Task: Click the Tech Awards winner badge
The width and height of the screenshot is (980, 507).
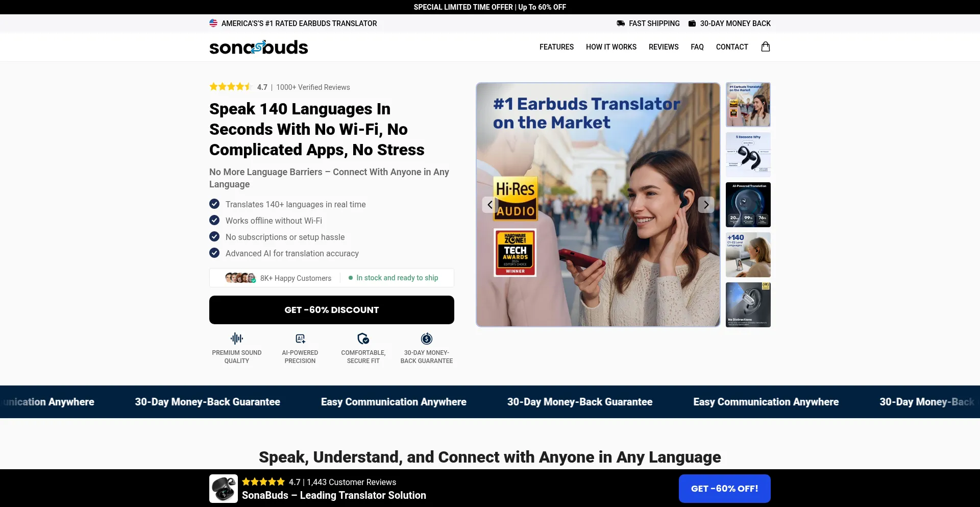Action: point(515,253)
